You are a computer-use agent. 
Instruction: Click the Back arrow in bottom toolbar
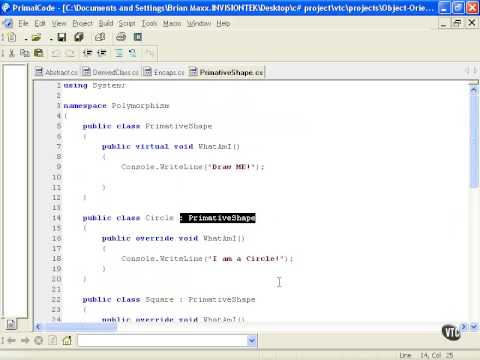11,340
